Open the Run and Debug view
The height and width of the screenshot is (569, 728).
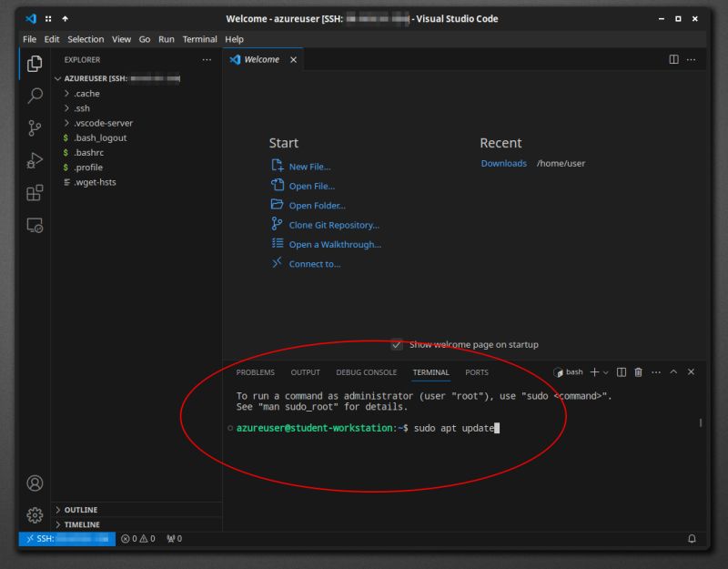pyautogui.click(x=35, y=161)
